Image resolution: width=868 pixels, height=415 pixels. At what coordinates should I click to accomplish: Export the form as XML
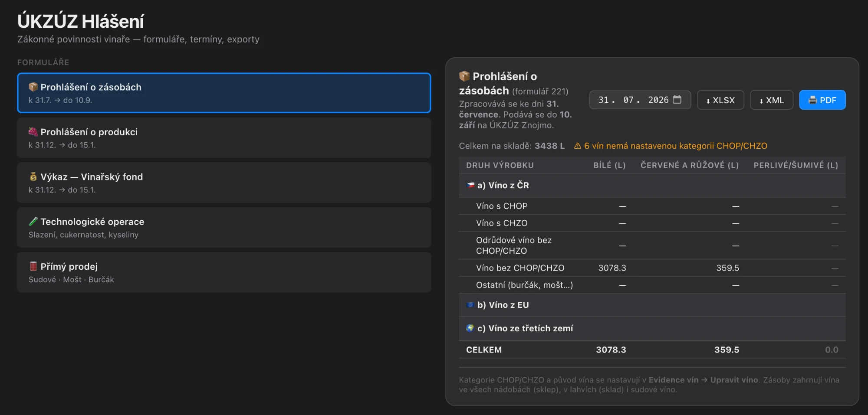(x=772, y=100)
